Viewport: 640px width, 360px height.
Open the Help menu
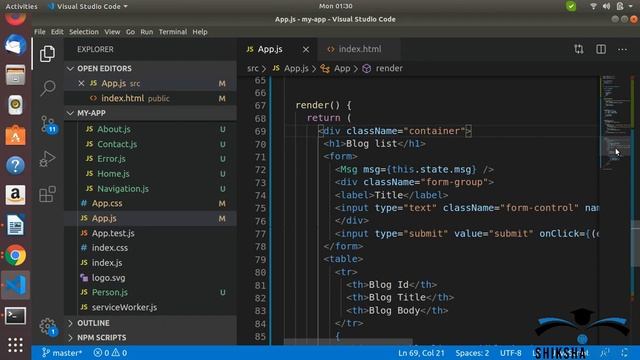pyautogui.click(x=200, y=32)
